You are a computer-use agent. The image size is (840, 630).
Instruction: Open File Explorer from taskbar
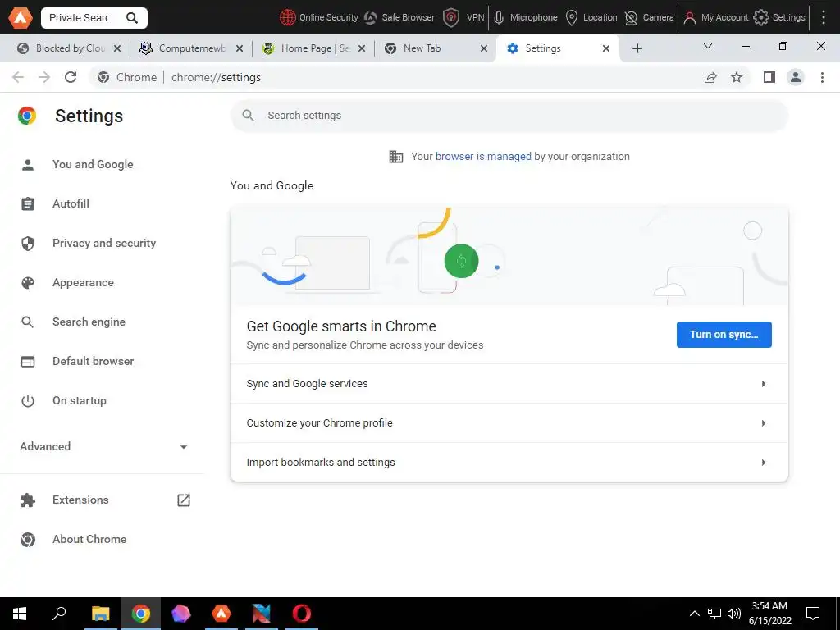tap(100, 614)
